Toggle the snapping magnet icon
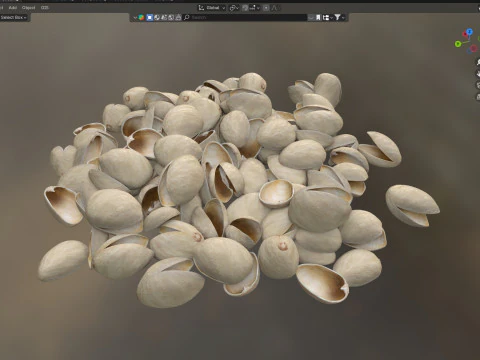This screenshot has width=480, height=360. (245, 8)
